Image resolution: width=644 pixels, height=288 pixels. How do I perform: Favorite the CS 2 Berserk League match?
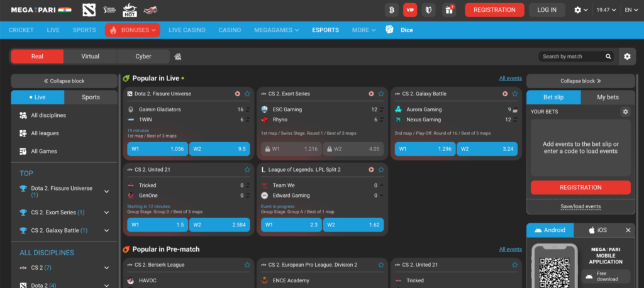coord(247,265)
